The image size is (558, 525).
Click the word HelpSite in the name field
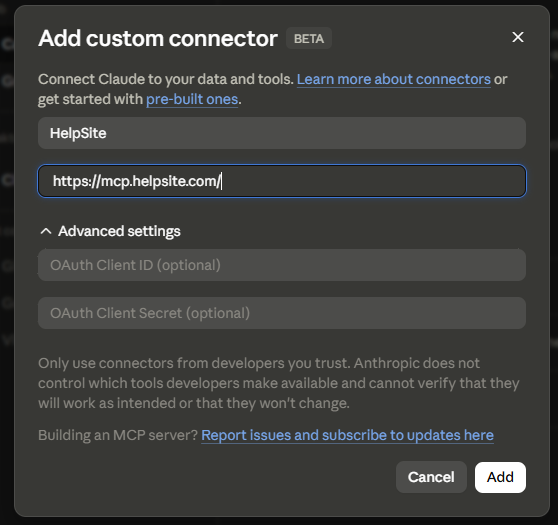(78, 133)
